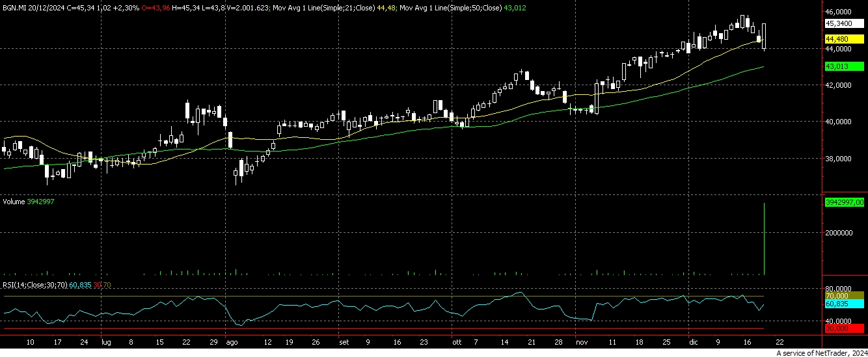
Task: Click the 'nov' month label on time axis
Action: (582, 341)
